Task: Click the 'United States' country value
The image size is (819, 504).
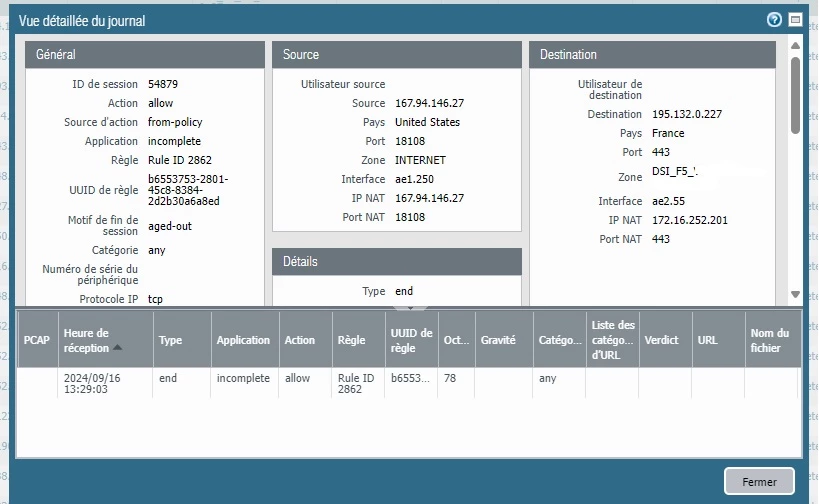Action: (427, 122)
